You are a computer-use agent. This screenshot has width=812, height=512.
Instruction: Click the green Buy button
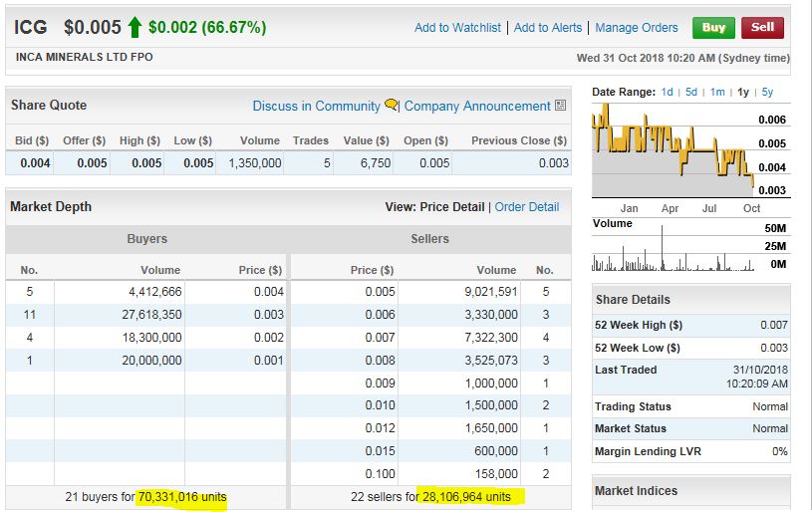tap(713, 28)
